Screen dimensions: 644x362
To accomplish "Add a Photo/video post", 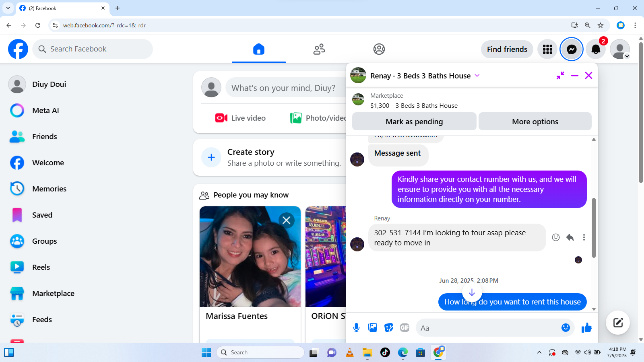I will [318, 118].
